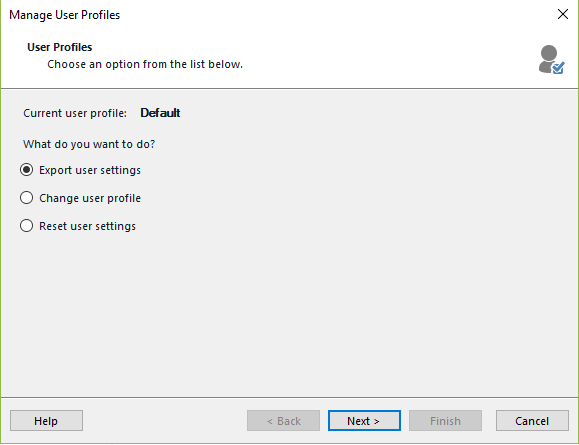Close the Manage User Profiles dialog

coord(562,14)
